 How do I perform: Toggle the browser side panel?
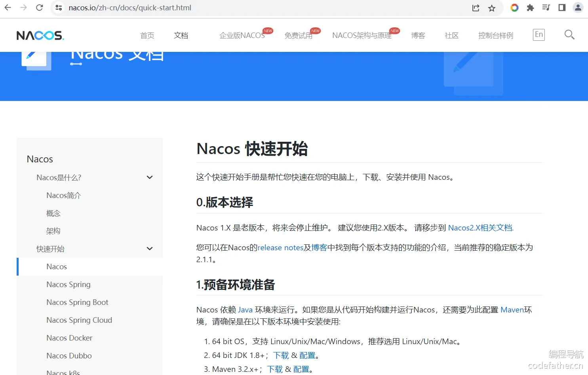click(x=562, y=8)
